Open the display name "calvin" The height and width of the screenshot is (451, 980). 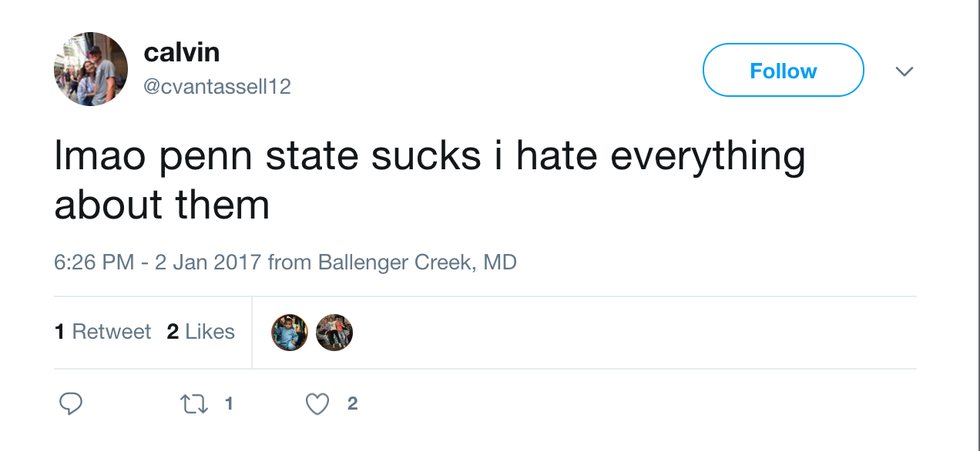[181, 52]
